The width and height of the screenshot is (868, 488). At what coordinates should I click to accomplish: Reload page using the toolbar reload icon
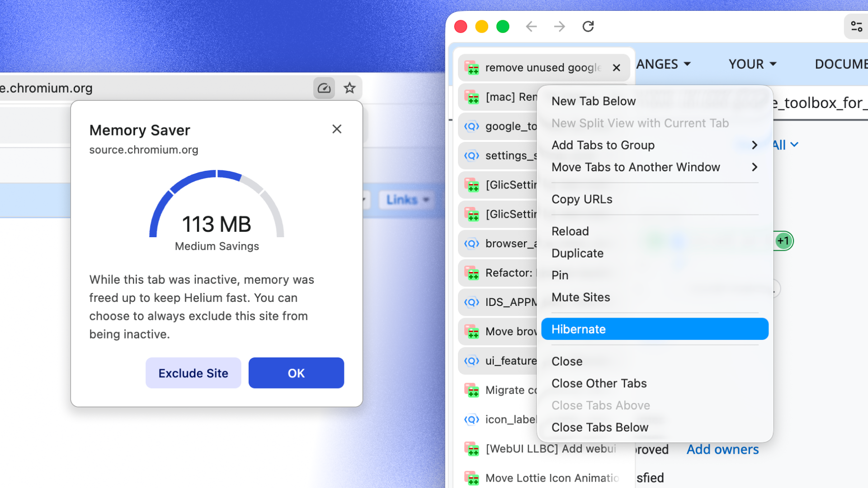588,27
